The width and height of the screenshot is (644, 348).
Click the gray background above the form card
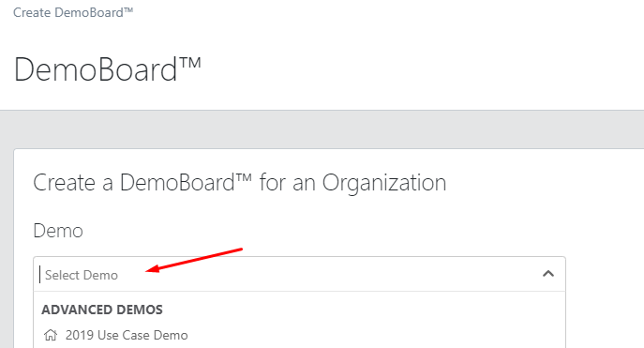[x=322, y=129]
